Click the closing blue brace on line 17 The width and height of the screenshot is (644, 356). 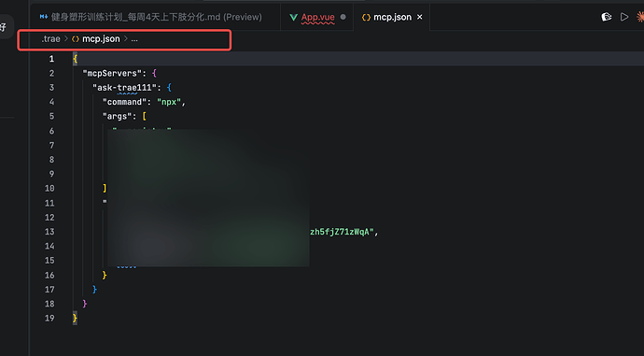[94, 290]
